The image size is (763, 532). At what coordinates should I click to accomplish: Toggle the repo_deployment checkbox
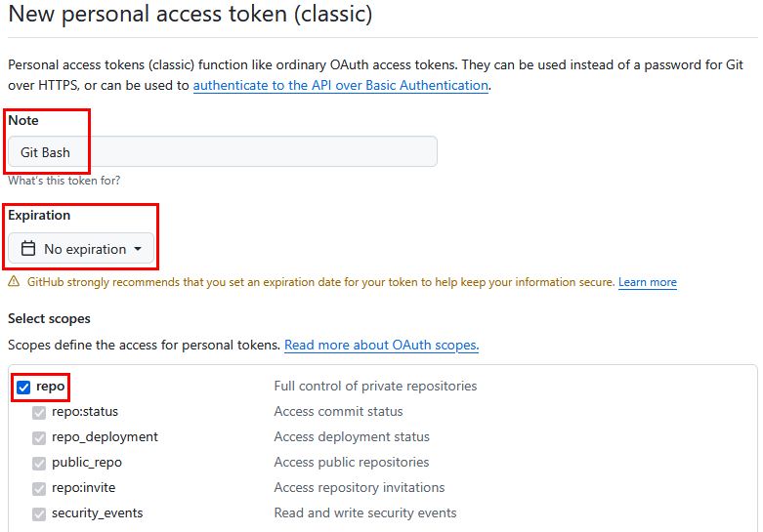point(39,437)
